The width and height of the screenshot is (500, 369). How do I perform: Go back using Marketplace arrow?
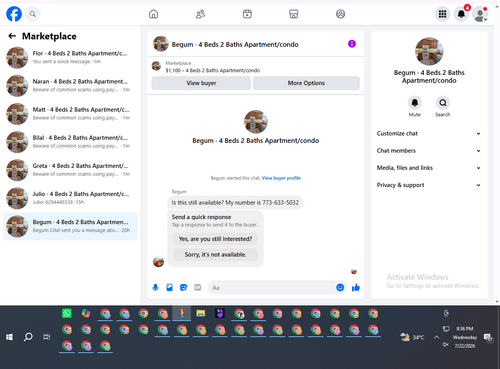click(12, 36)
